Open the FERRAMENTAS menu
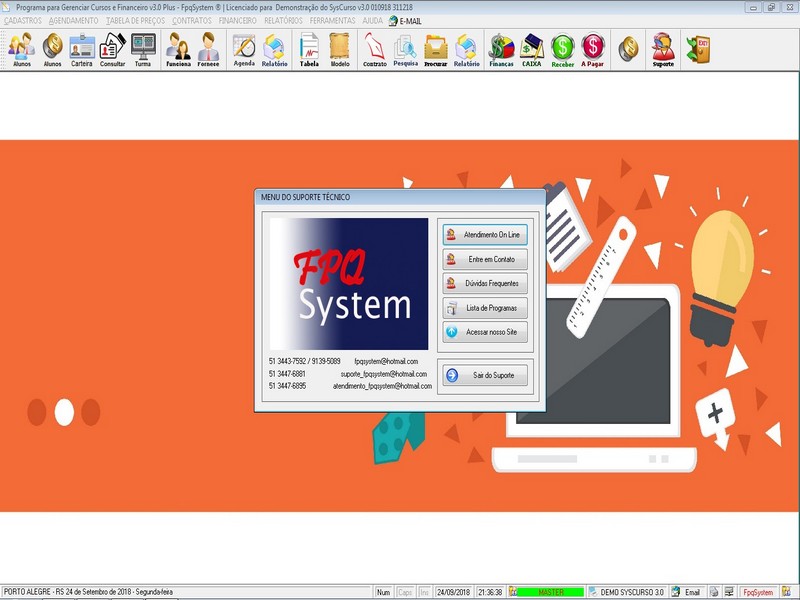Viewport: 800px width, 600px height. point(332,21)
